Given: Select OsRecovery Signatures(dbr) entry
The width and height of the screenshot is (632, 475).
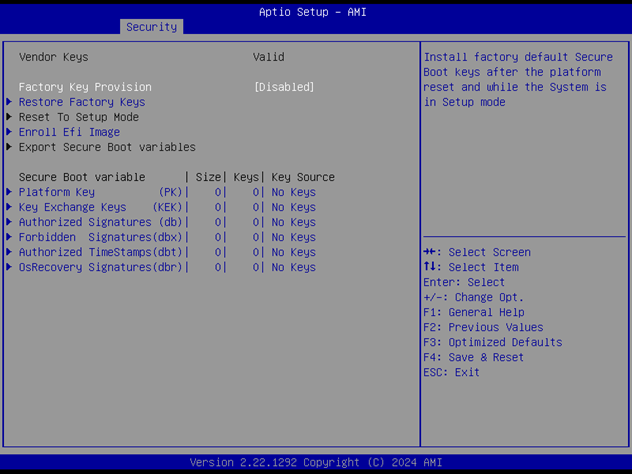Looking at the screenshot, I should click(x=100, y=267).
